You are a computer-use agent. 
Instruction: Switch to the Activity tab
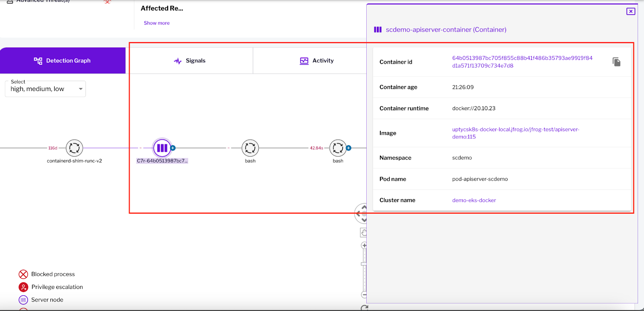[317, 61]
